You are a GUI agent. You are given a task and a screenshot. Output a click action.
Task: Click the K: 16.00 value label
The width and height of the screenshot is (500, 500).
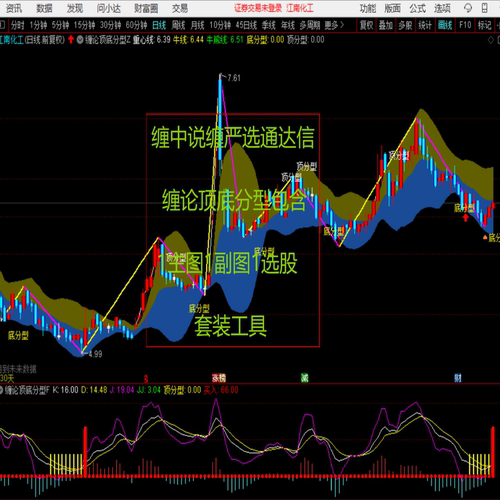pyautogui.click(x=66, y=390)
